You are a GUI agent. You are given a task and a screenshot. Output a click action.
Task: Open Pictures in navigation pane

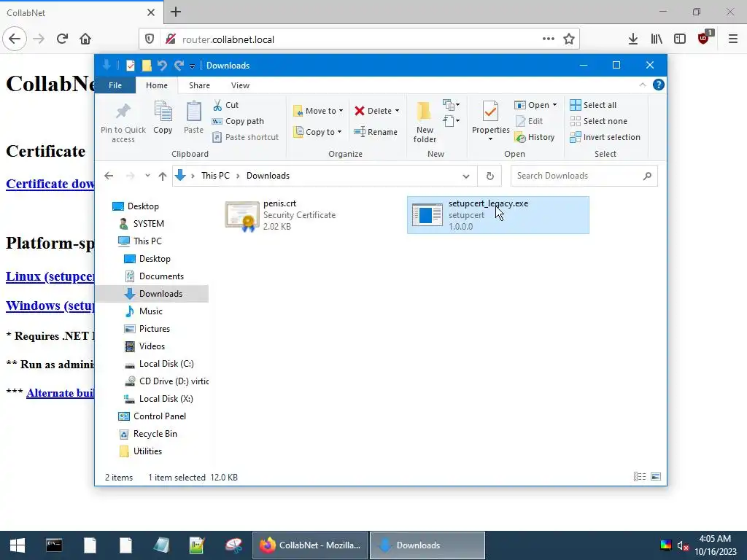pyautogui.click(x=147, y=329)
